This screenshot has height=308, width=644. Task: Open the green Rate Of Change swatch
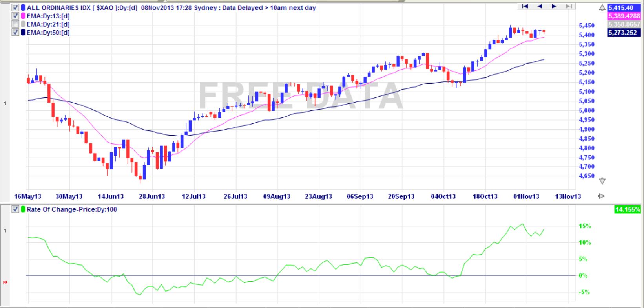23,209
